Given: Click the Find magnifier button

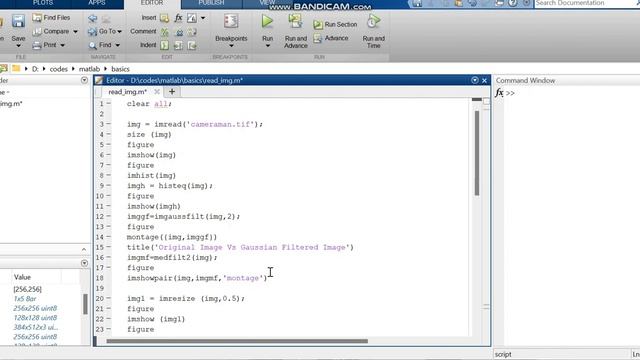Looking at the screenshot, I should [x=100, y=45].
